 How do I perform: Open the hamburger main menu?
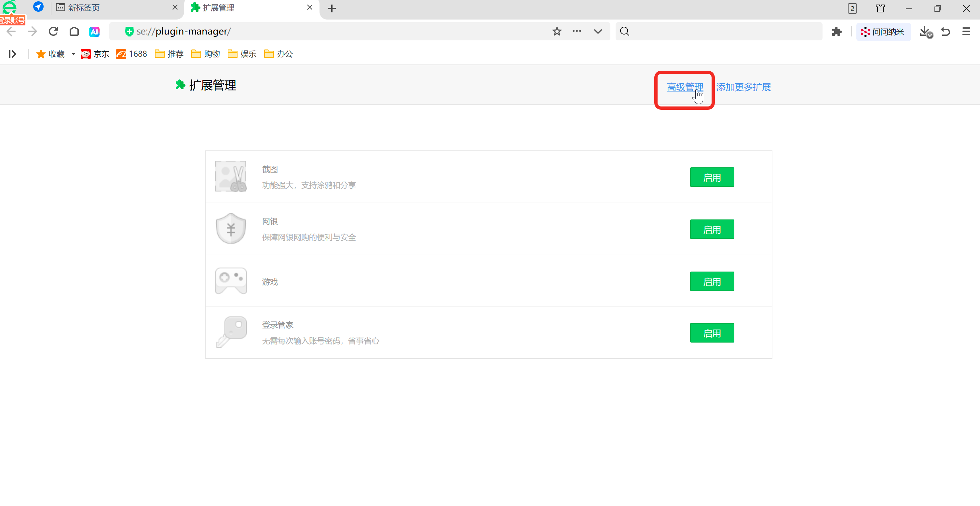pyautogui.click(x=966, y=32)
